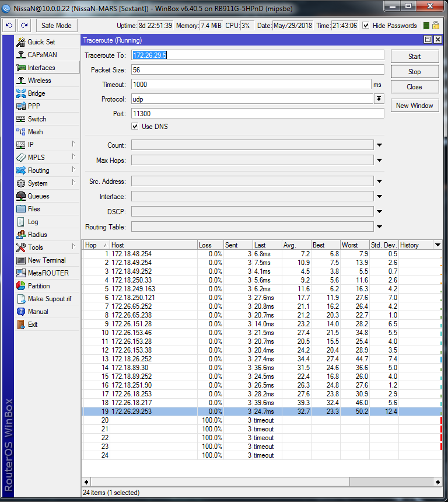Click the padlock icon in top-right corner

click(x=436, y=26)
